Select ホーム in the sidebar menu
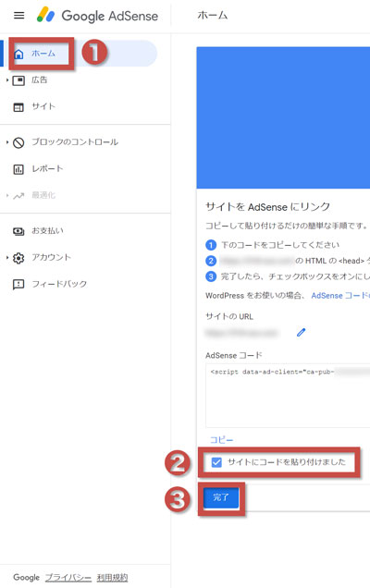This screenshot has width=370, height=588. 80,54
